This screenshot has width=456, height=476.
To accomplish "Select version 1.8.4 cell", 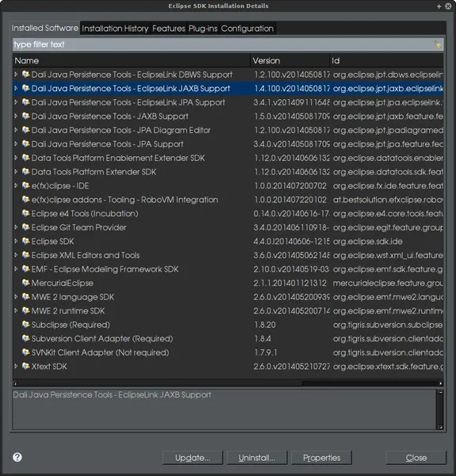I will click(262, 339).
